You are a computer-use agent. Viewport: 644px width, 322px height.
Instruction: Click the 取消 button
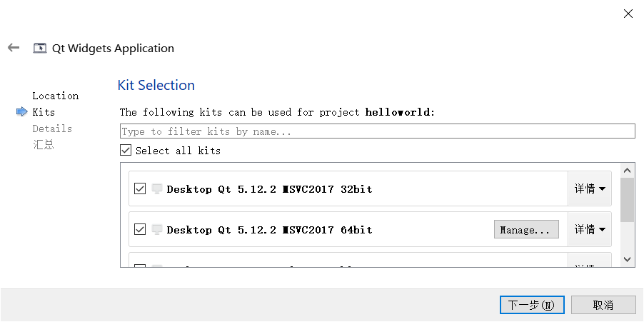tap(603, 305)
